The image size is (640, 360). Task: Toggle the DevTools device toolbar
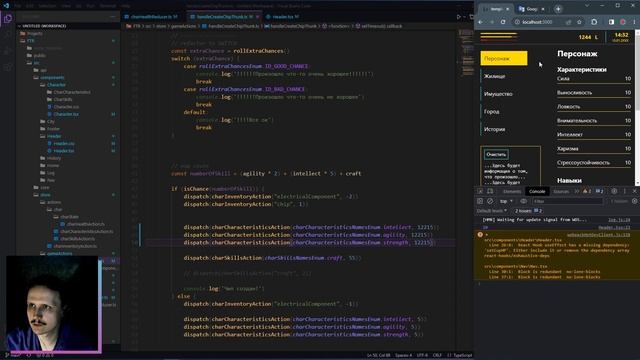[x=490, y=191]
